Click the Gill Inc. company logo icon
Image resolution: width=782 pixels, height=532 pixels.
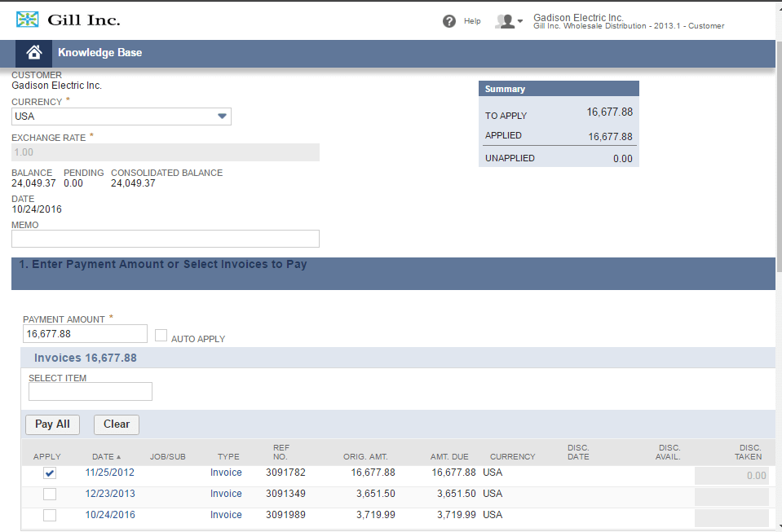point(27,18)
